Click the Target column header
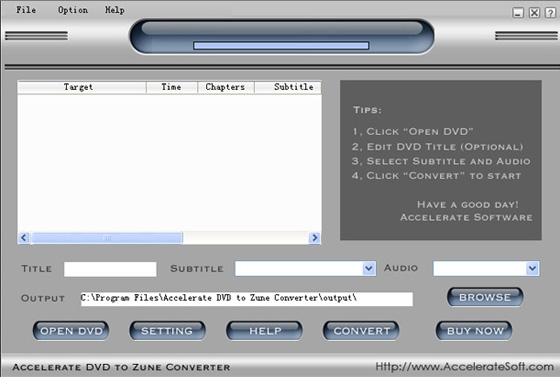 (82, 87)
